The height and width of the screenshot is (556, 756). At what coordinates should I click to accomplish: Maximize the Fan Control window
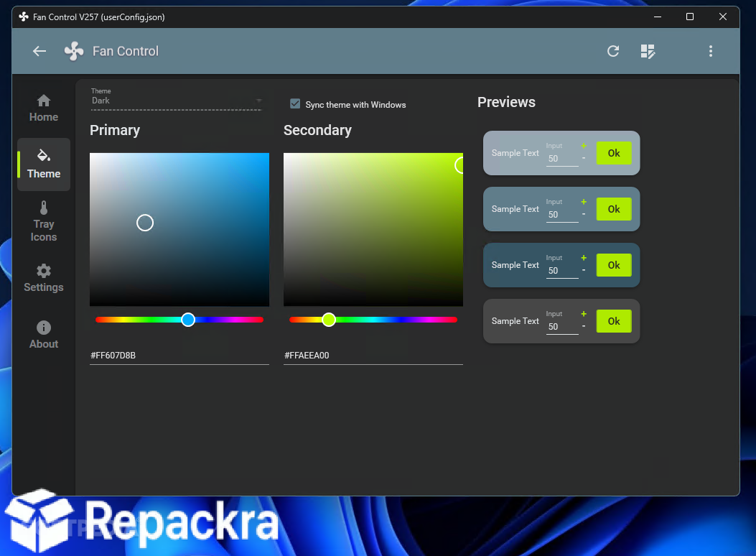690,17
